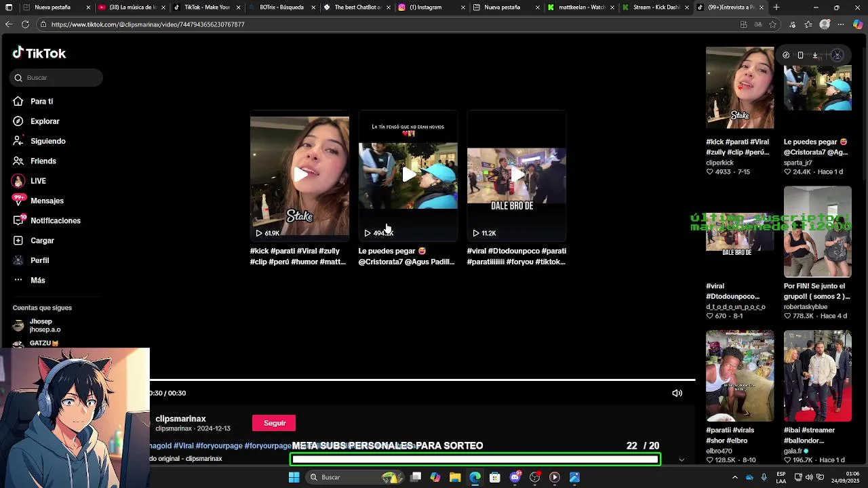Open browser favorites list icon
Screen dimensions: 868x488
808,24
